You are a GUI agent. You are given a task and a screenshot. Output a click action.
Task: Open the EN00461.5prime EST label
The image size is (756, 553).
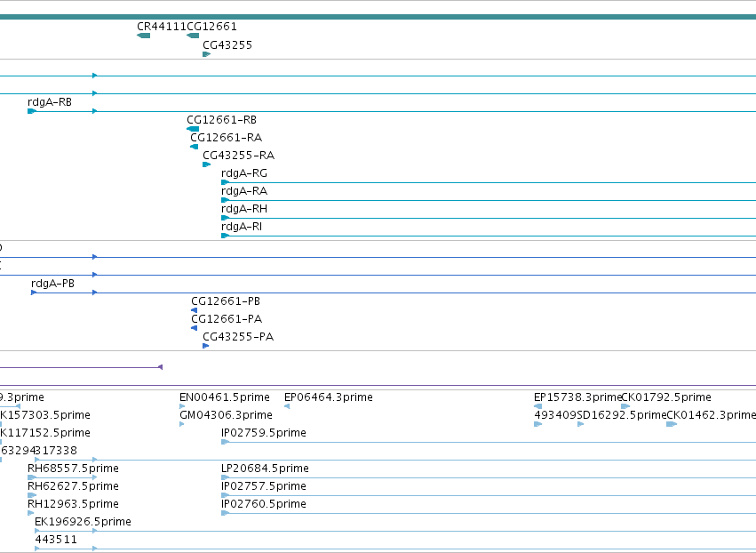[x=225, y=397]
